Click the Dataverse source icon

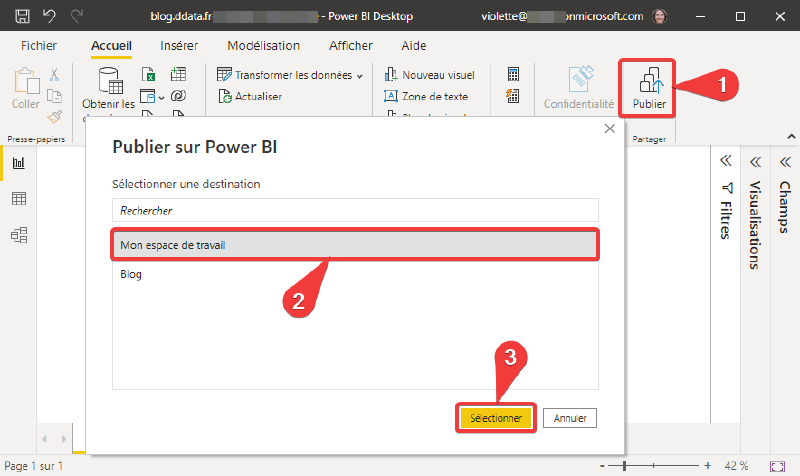178,95
